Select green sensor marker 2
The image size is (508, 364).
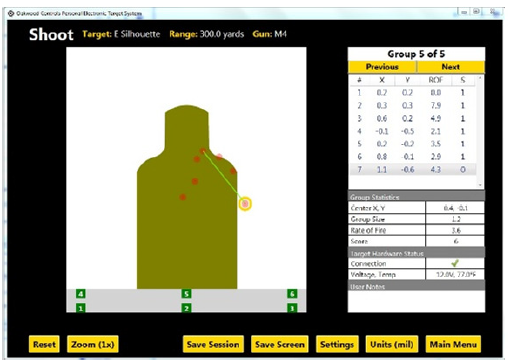click(x=186, y=308)
